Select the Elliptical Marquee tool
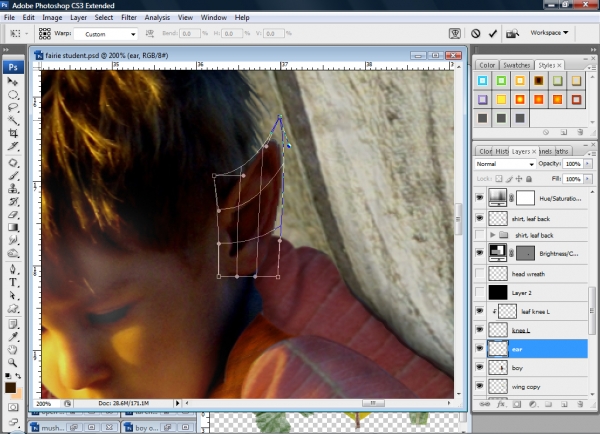Screen dimensions: 600x434 pos(13,95)
